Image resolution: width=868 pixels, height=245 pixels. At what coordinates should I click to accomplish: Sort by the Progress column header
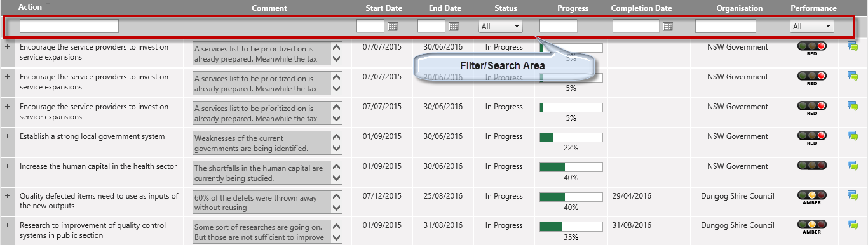click(573, 8)
